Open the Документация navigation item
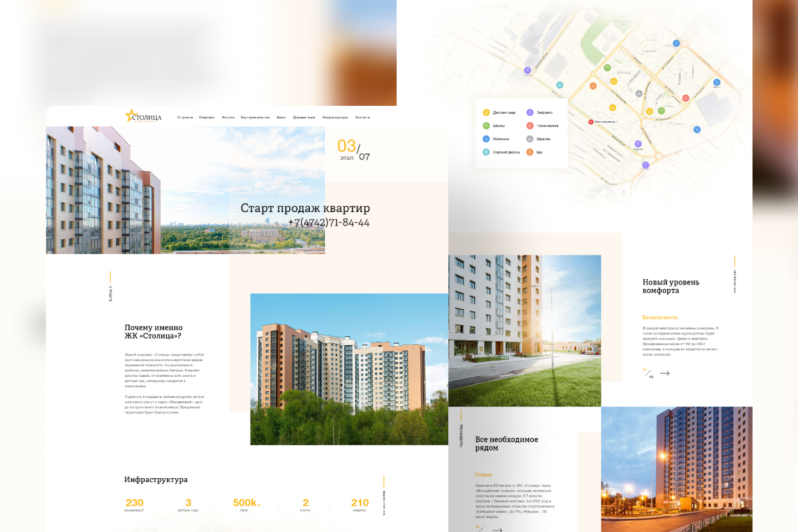Viewport: 798px width, 532px height. [x=304, y=117]
